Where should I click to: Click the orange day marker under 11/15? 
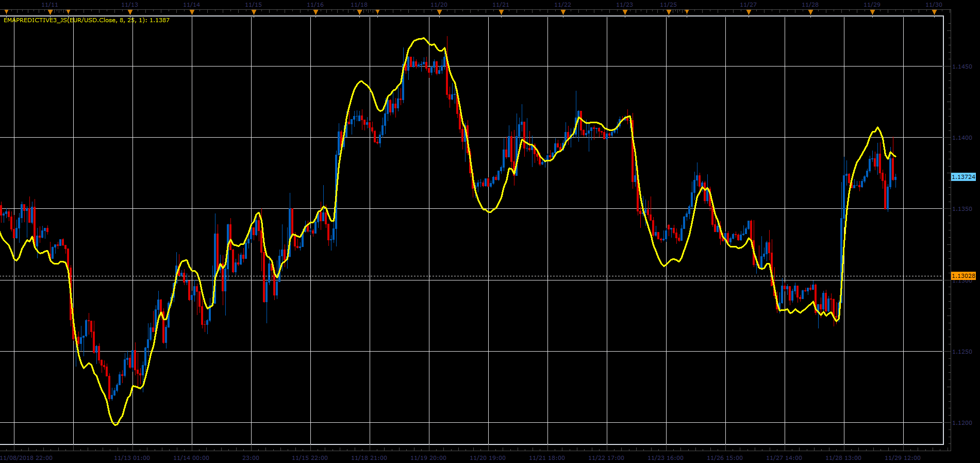coord(254,11)
